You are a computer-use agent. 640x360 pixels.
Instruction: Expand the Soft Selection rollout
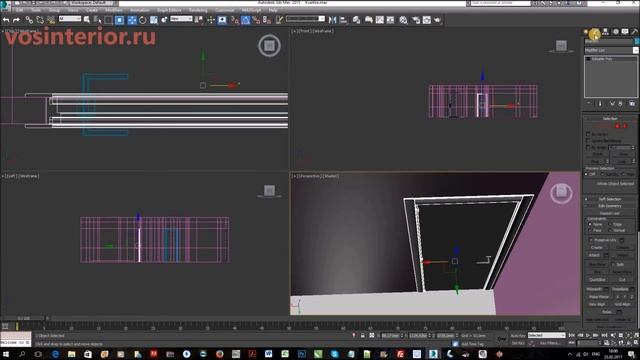pyautogui.click(x=610, y=199)
